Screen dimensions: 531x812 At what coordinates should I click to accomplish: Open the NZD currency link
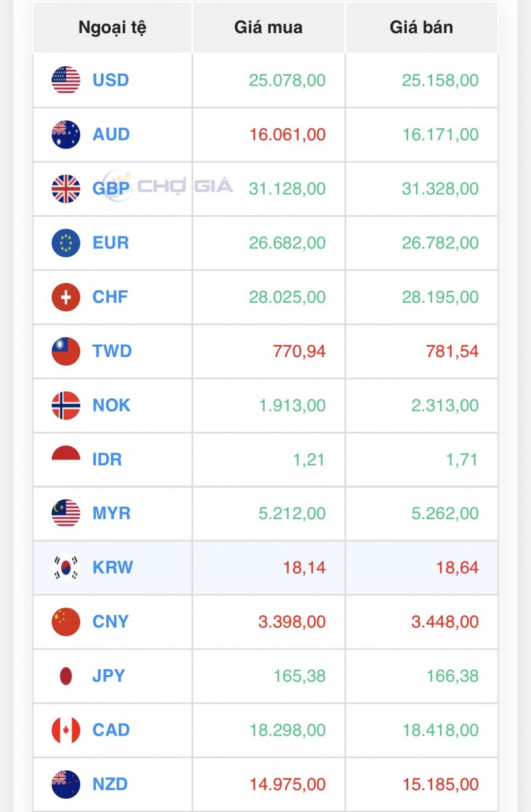point(110,784)
